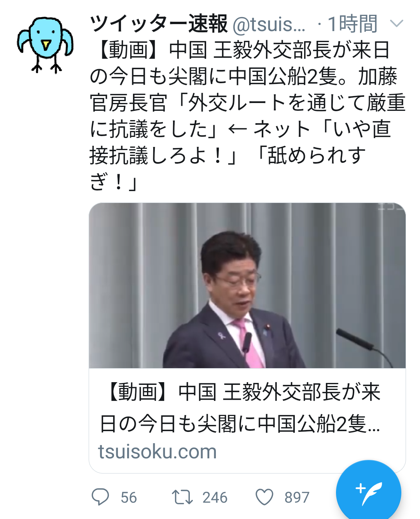Like the tweet with the heart icon
Viewport: 420px width, 519px height.
264,497
